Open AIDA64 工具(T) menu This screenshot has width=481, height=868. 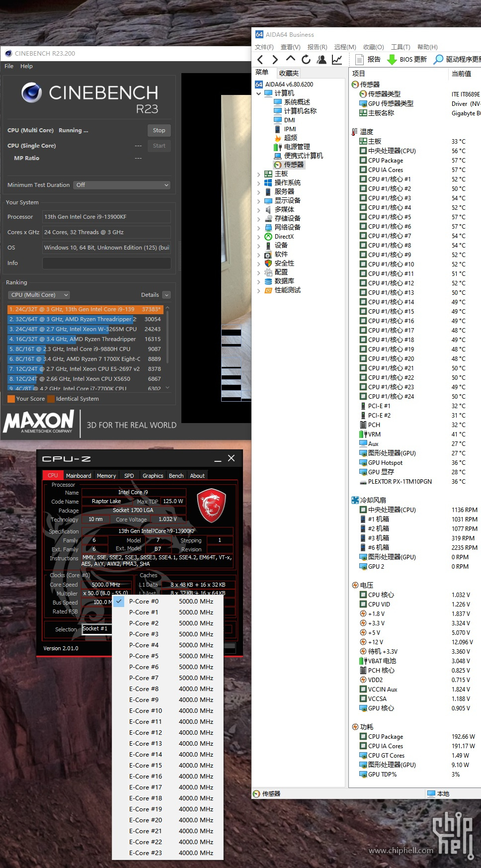tap(401, 47)
